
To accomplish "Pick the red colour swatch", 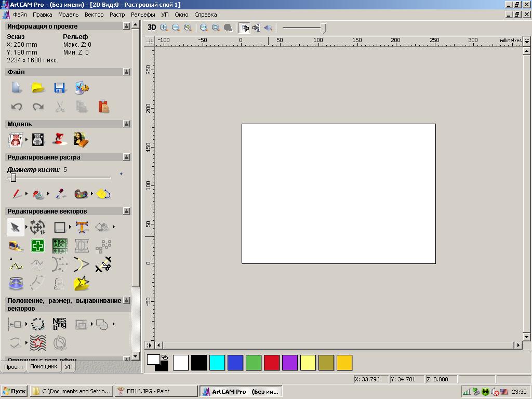I will pyautogui.click(x=271, y=362).
